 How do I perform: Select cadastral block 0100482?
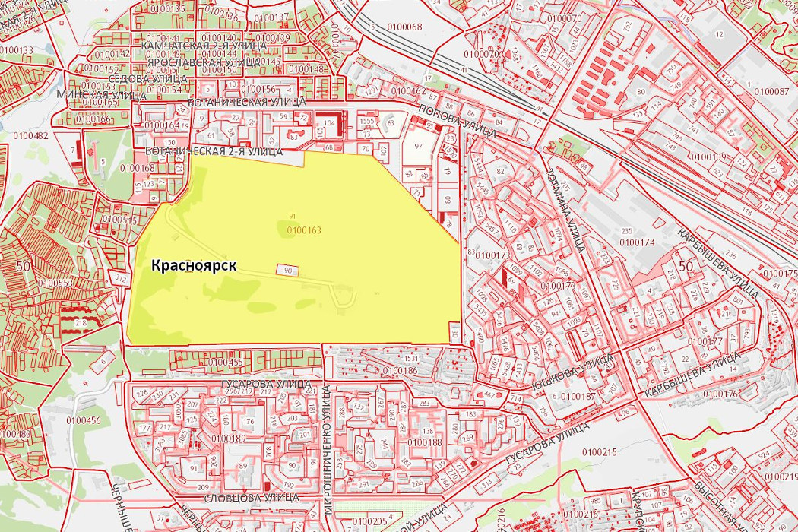point(31,135)
